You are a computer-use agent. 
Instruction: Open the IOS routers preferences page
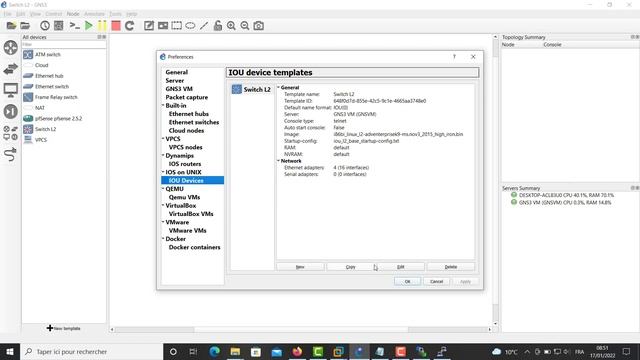(x=185, y=164)
